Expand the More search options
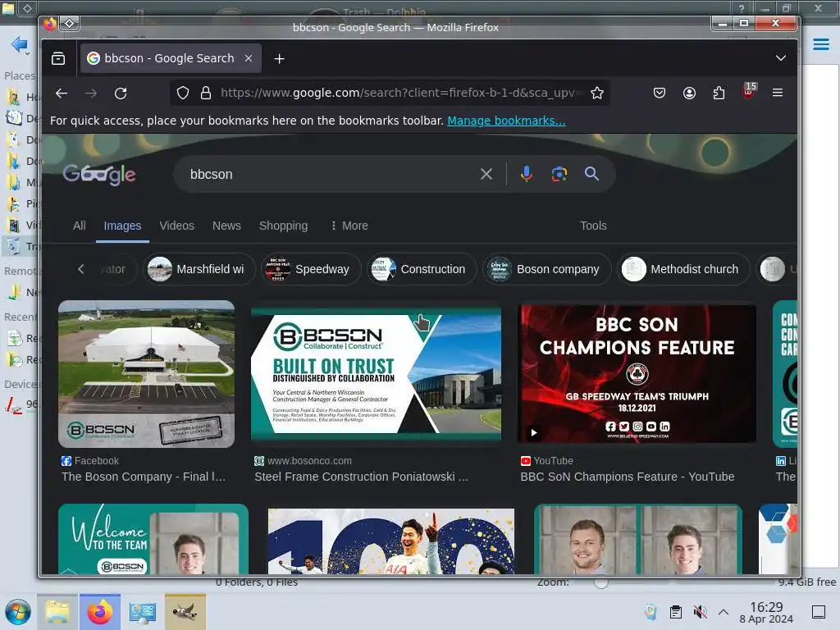Image resolution: width=840 pixels, height=630 pixels. coord(349,226)
